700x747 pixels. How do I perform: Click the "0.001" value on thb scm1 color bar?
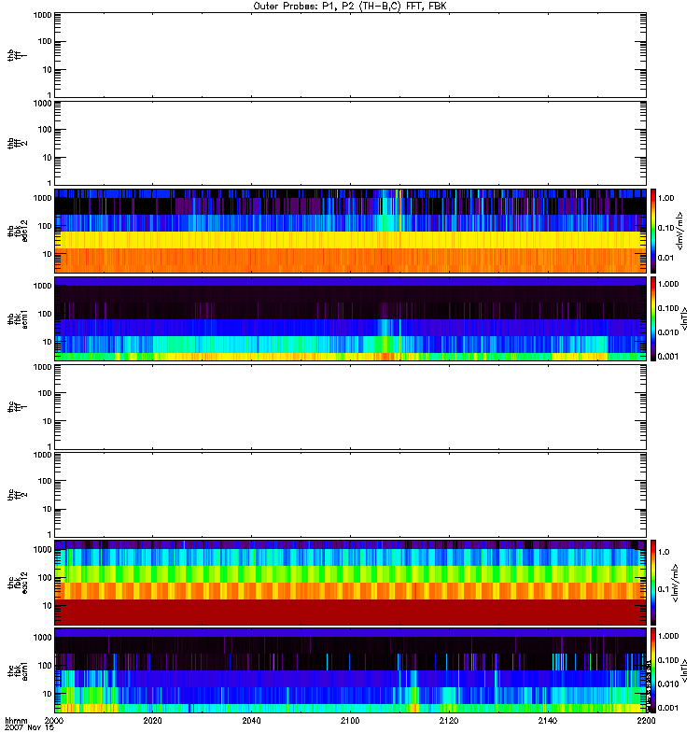668,357
